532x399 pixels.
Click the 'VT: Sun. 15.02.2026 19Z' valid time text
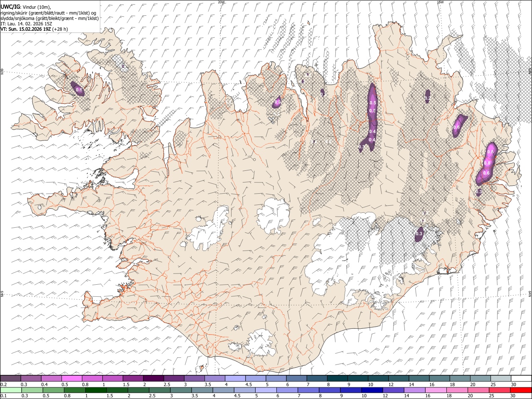click(x=26, y=29)
